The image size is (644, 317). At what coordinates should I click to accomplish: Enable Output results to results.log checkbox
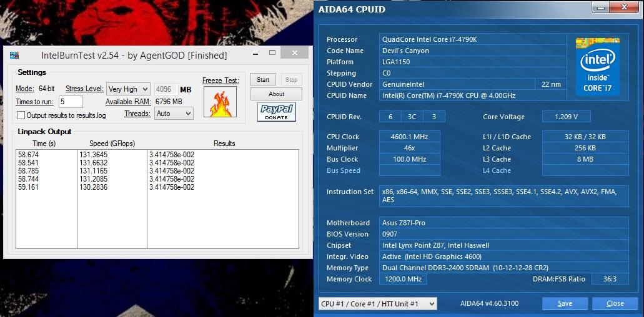click(21, 115)
